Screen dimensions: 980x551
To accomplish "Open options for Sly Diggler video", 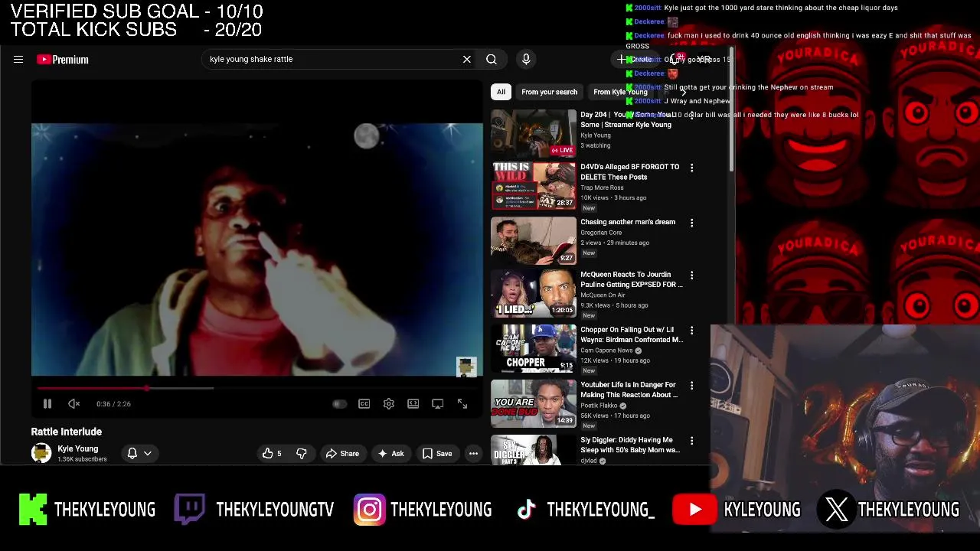I will tap(691, 441).
